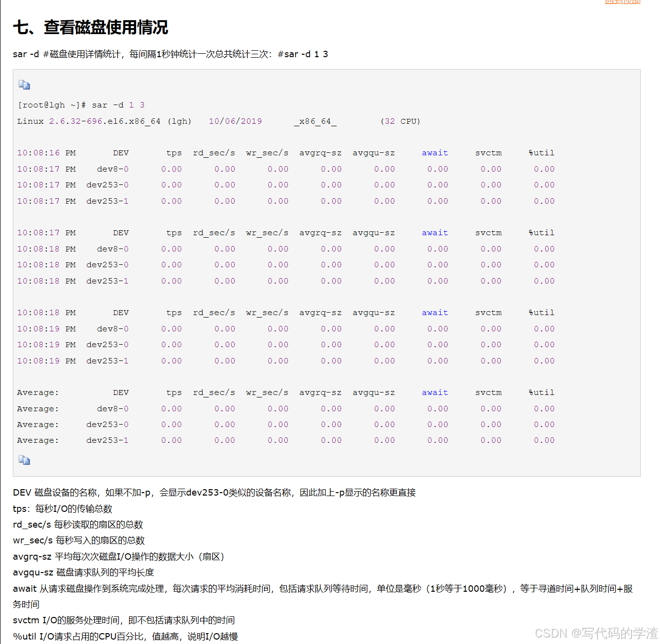Screen dimensions: 660x644
Task: Click the intro line ending with #sar -d 1 3
Action: click(171, 54)
